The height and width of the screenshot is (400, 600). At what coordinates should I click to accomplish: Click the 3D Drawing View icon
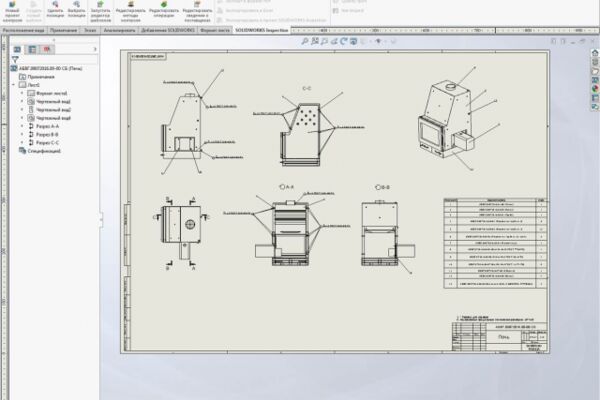353,41
